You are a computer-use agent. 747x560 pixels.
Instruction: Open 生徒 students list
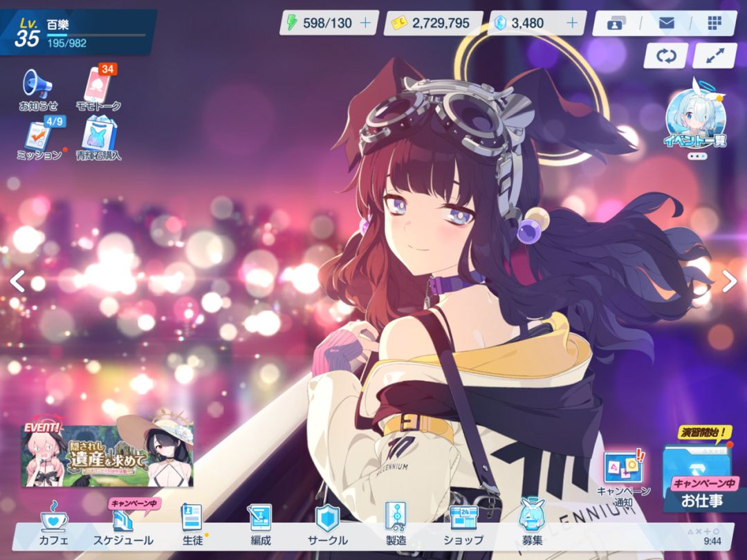click(x=192, y=524)
